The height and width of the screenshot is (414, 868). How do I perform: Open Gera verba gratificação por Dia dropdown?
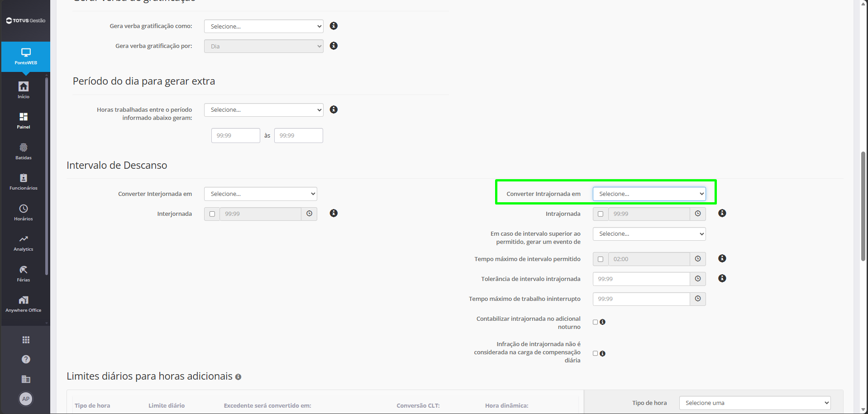click(x=264, y=46)
